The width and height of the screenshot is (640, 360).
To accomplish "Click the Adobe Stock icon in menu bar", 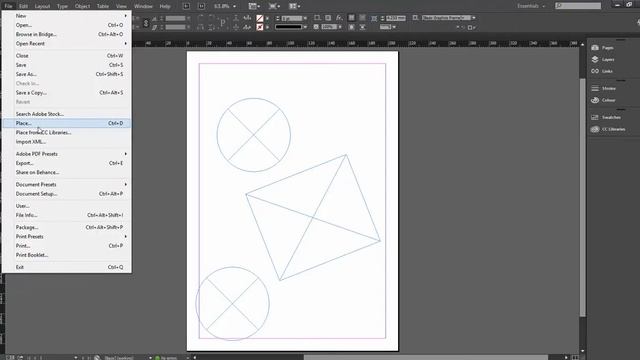I will coord(202,6).
